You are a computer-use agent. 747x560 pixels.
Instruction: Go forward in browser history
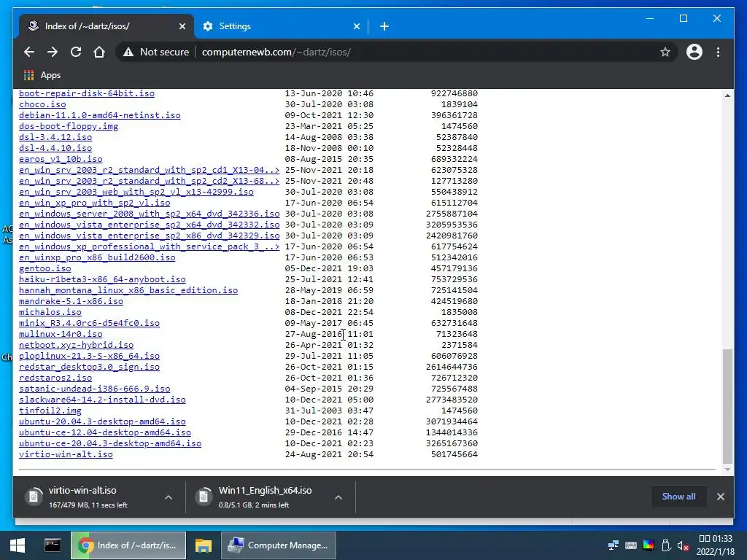[53, 52]
